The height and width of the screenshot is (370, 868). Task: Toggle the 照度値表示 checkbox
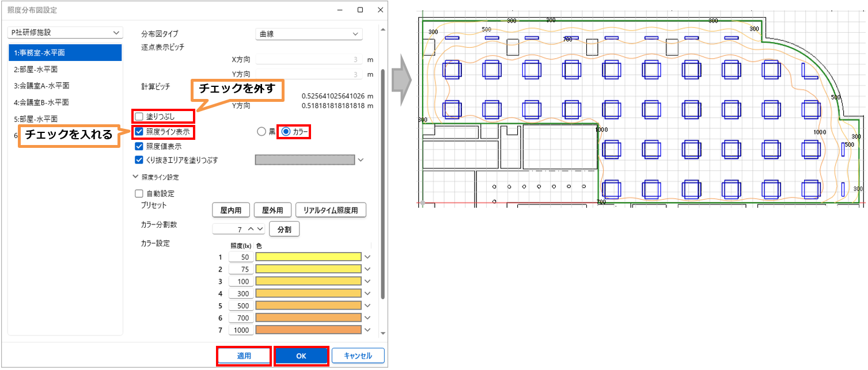click(x=139, y=146)
